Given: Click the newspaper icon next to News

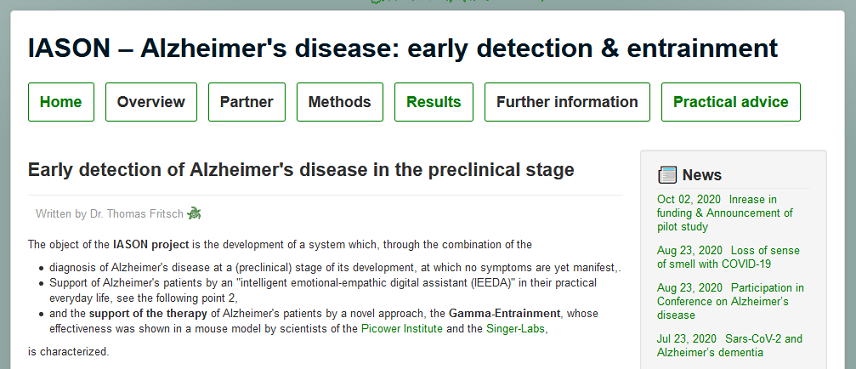Looking at the screenshot, I should [x=667, y=175].
